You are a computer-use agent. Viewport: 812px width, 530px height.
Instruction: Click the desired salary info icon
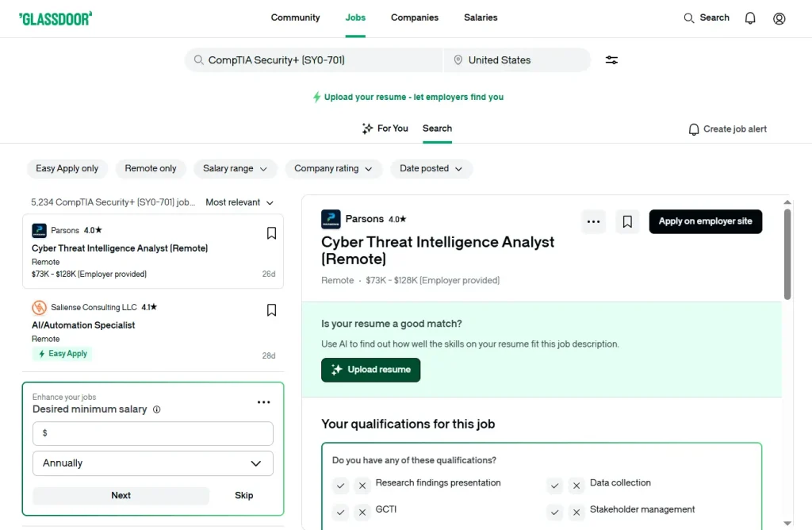pos(156,410)
